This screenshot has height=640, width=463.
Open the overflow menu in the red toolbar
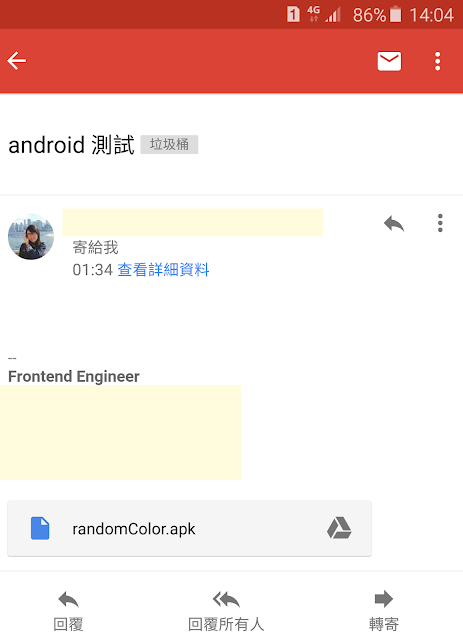click(437, 61)
